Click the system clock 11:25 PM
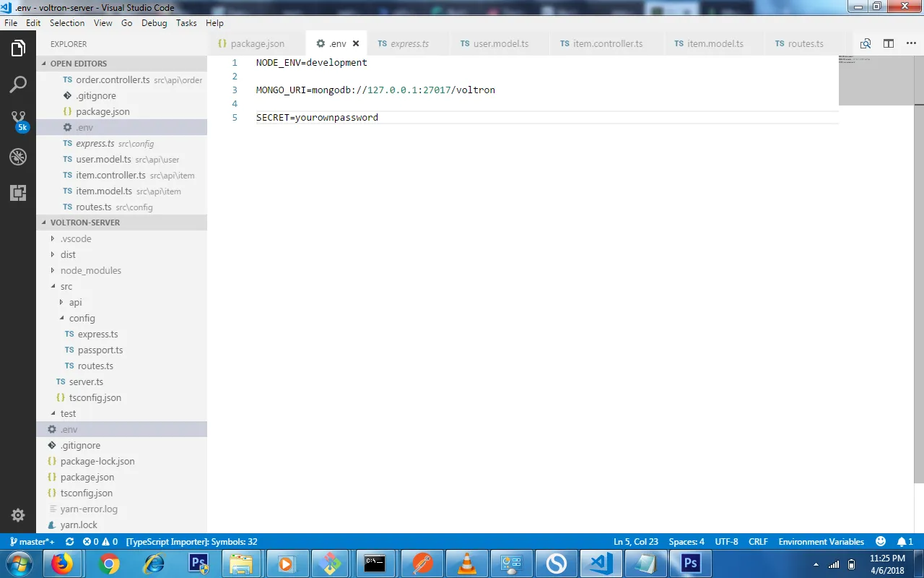The image size is (924, 578). pyautogui.click(x=887, y=558)
